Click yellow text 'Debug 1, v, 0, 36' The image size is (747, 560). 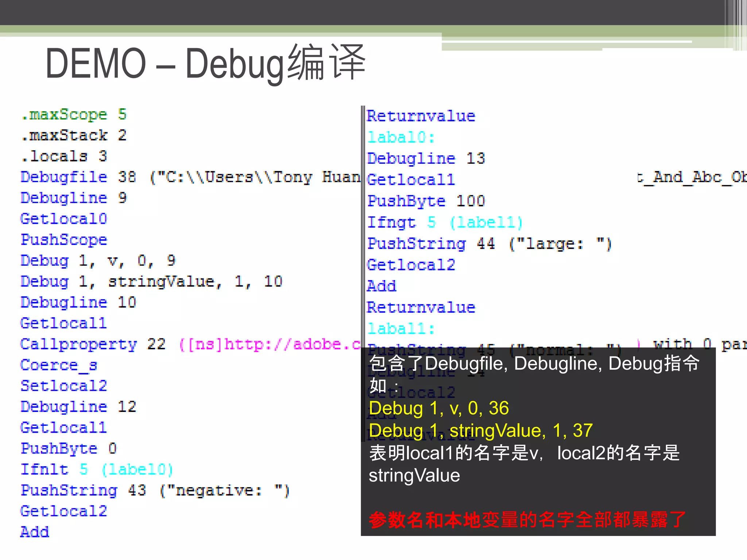(x=439, y=408)
